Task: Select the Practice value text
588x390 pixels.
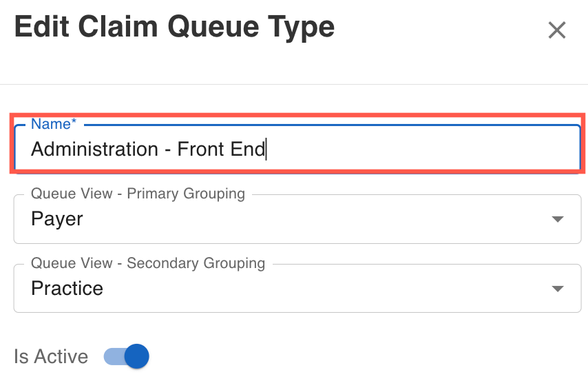Action: coord(67,288)
